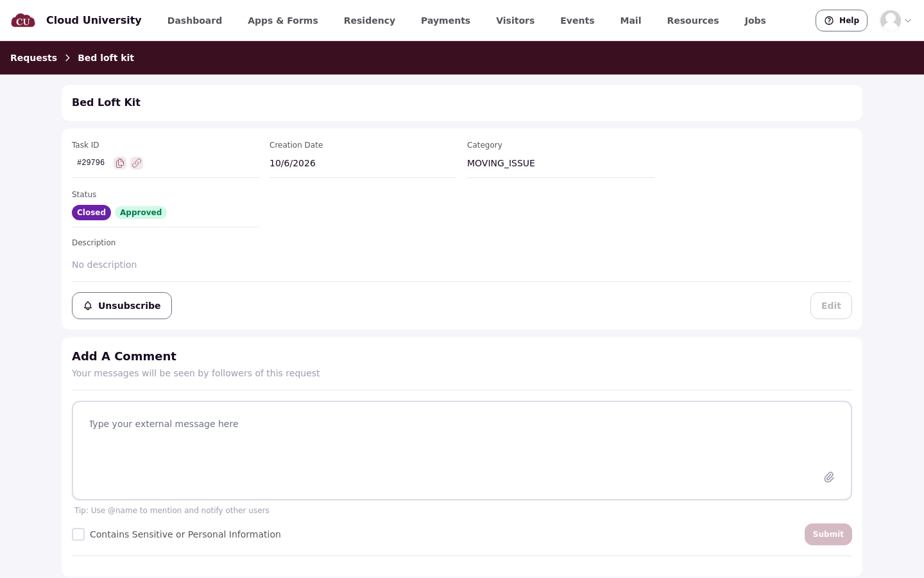924x578 pixels.
Task: Go to the Jobs section
Action: pyautogui.click(x=755, y=21)
